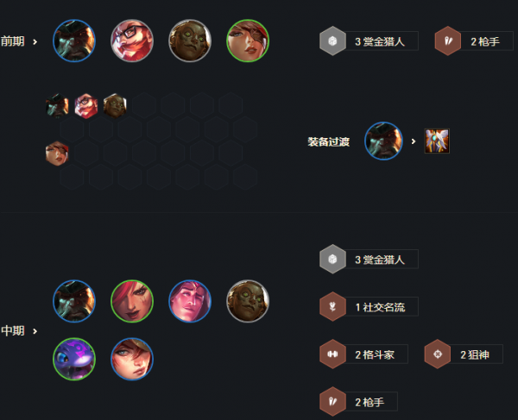The height and width of the screenshot is (420, 518).
Task: Select the bearded glasses champion portrait
Action: click(x=132, y=41)
